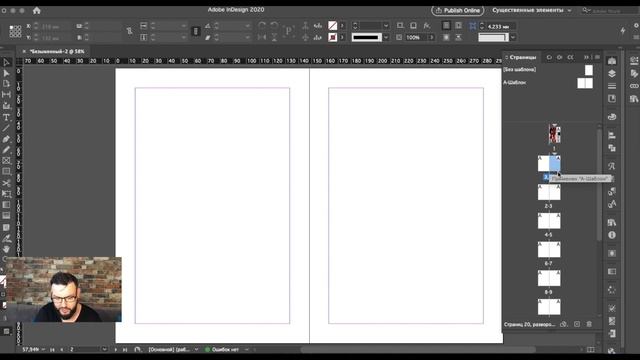640x360 pixels.
Task: Click the delete page trash icon
Action: (589, 324)
